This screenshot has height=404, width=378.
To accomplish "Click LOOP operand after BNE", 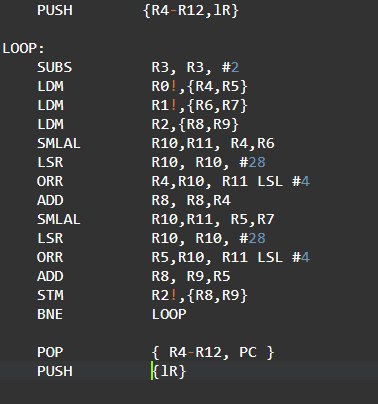I will [169, 314].
